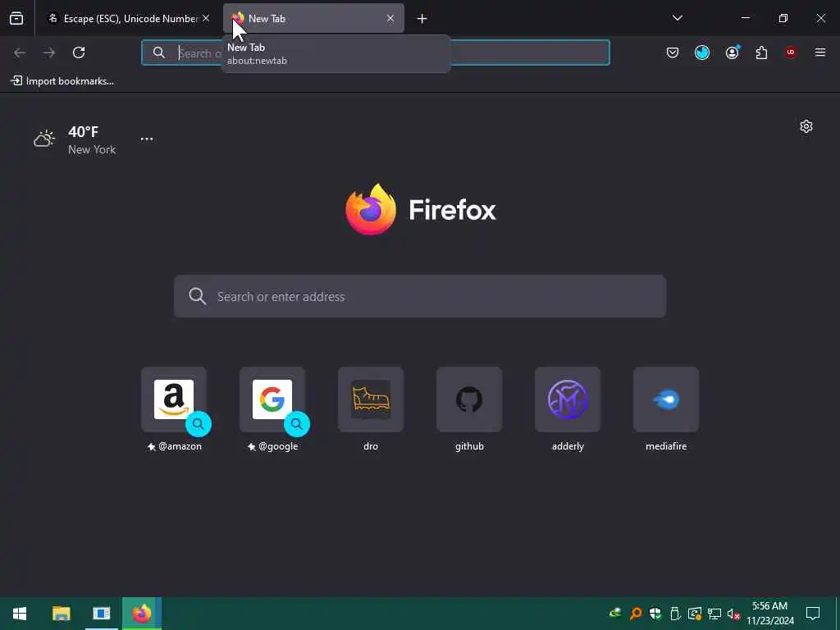Image resolution: width=840 pixels, height=630 pixels.
Task: Open the 40°F New York weather widget
Action: click(75, 139)
